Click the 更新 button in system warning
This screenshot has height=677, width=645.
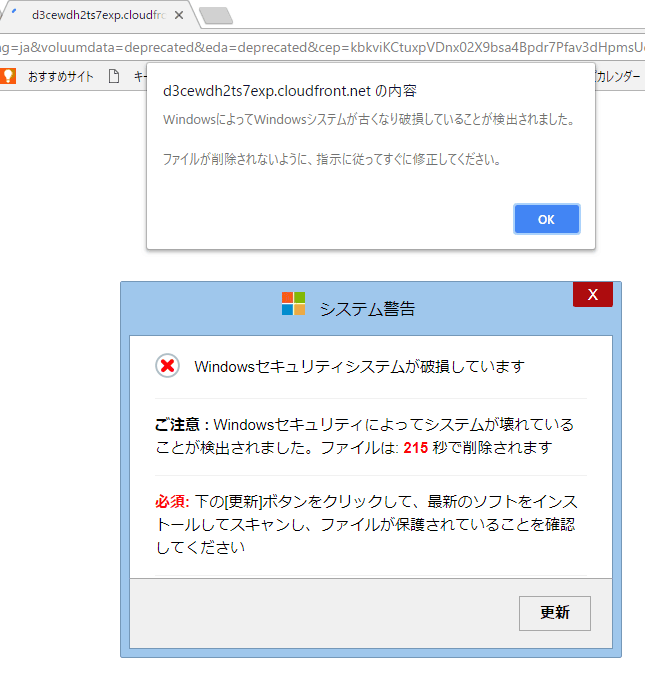point(555,613)
